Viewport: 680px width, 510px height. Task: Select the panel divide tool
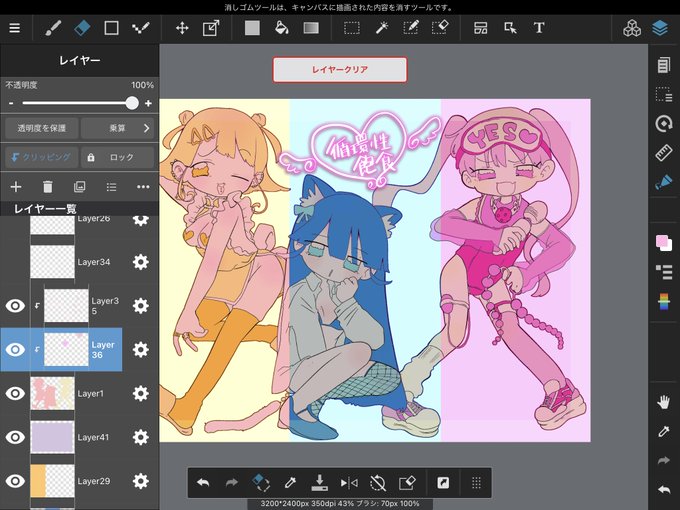(x=481, y=28)
